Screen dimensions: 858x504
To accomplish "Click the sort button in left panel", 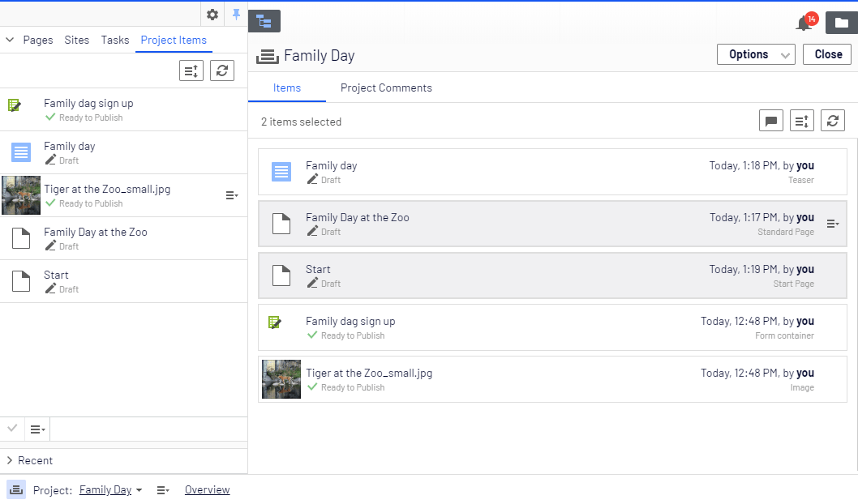I will pos(191,70).
